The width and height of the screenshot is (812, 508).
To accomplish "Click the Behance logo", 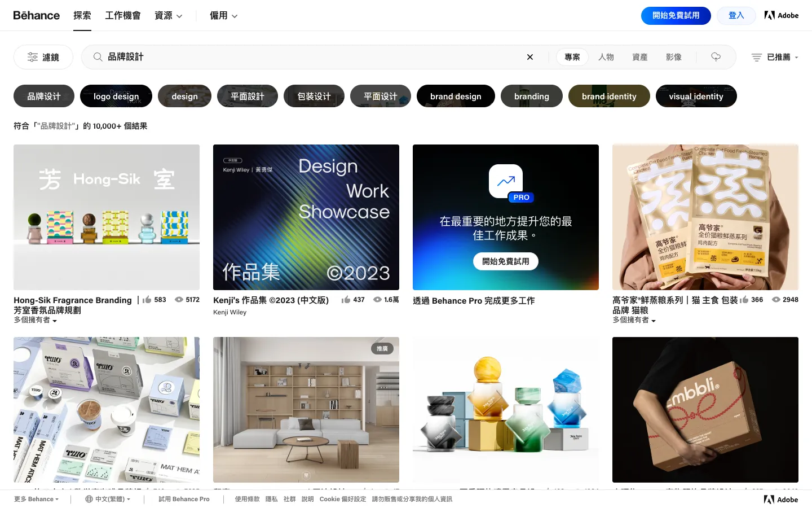I will 37,15.
